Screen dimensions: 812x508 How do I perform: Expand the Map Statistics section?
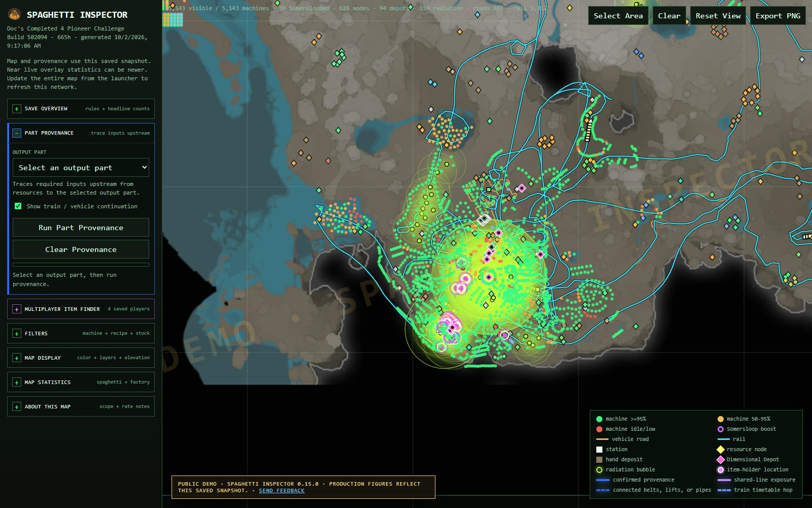tap(81, 382)
